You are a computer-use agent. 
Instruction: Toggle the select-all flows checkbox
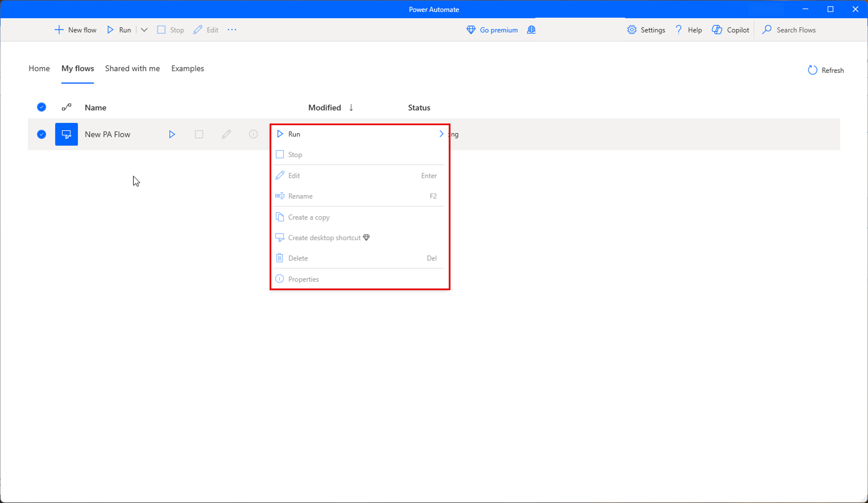41,108
